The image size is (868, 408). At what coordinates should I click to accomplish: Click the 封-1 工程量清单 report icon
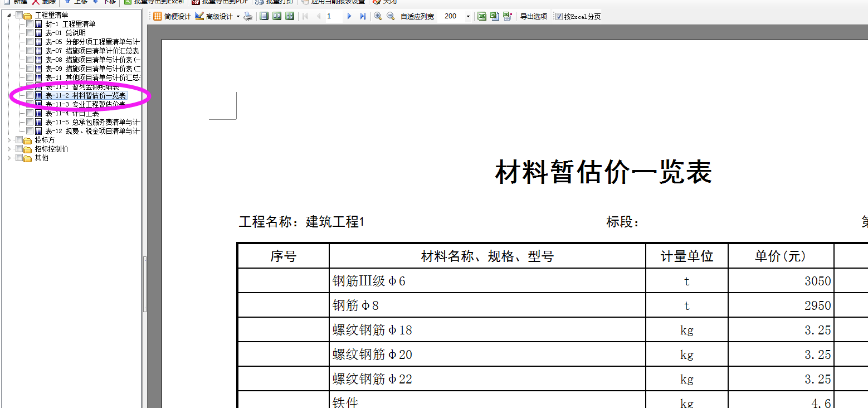38,24
